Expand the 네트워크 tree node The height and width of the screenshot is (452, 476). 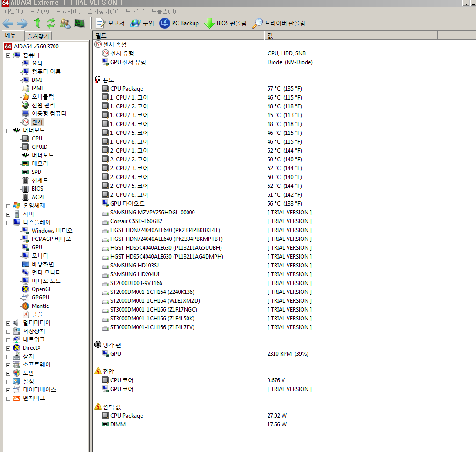click(8, 340)
